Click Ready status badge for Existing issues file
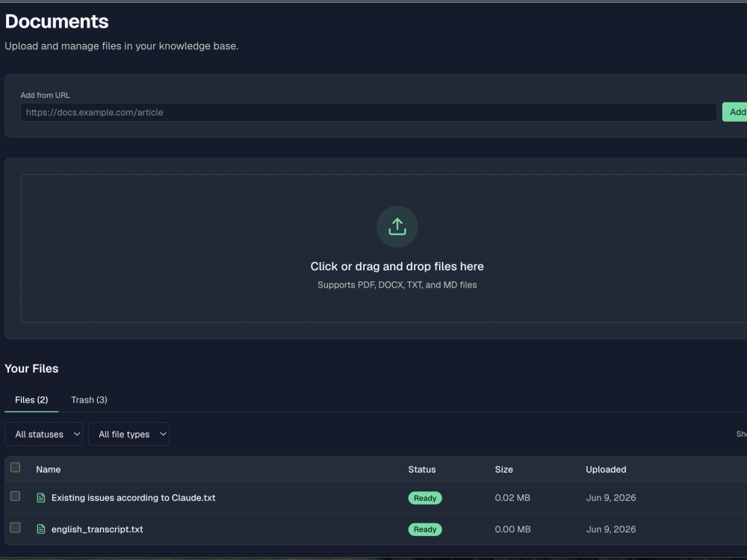This screenshot has width=747, height=560. pos(425,498)
